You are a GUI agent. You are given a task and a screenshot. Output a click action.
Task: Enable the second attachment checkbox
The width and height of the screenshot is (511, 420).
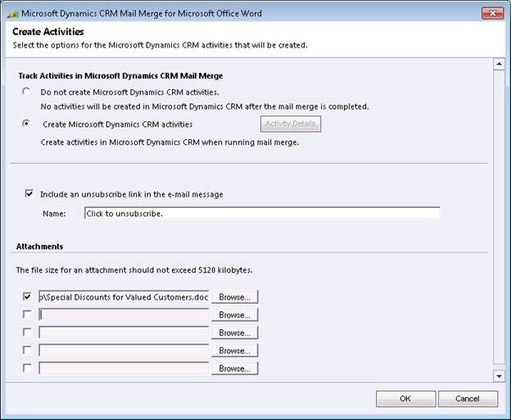point(27,314)
